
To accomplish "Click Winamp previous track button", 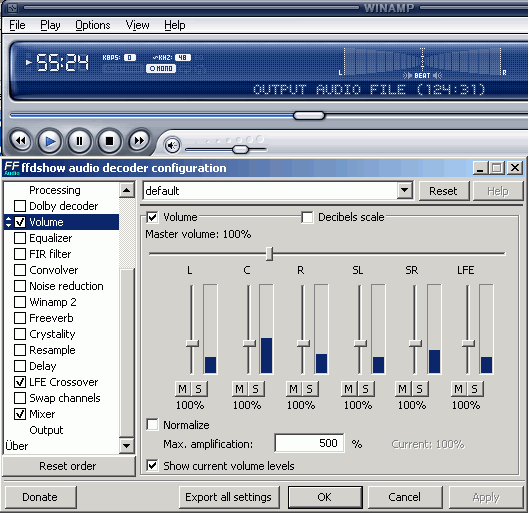I will 21,141.
